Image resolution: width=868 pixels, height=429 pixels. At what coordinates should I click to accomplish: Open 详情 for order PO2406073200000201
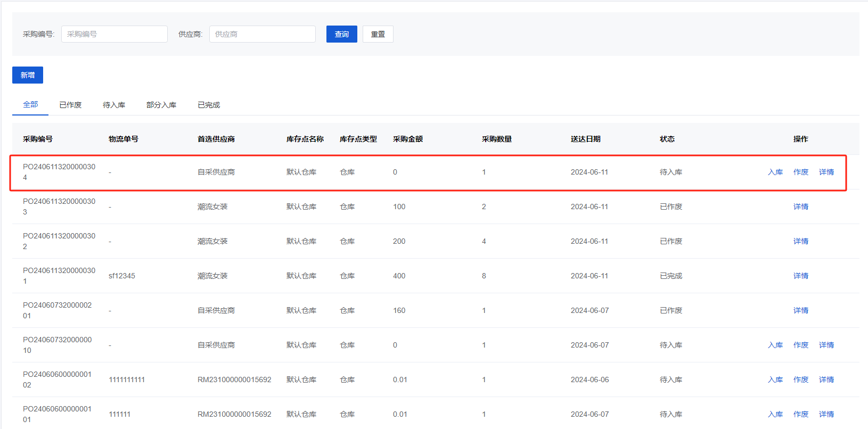click(801, 310)
